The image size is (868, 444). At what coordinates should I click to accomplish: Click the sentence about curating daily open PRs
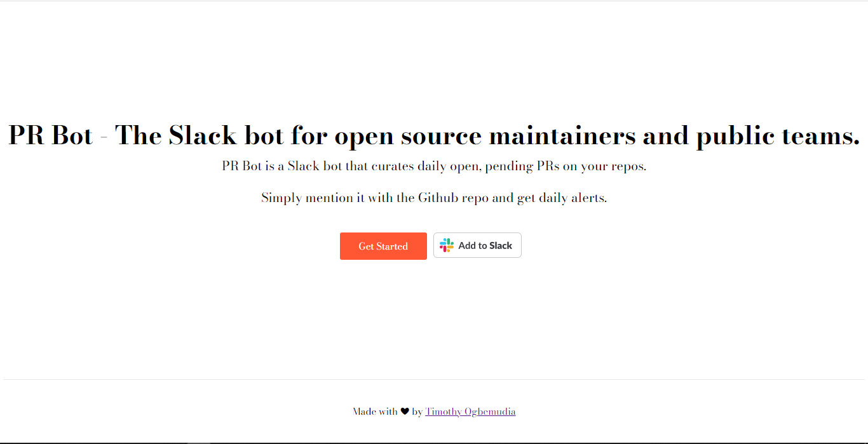pyautogui.click(x=434, y=166)
